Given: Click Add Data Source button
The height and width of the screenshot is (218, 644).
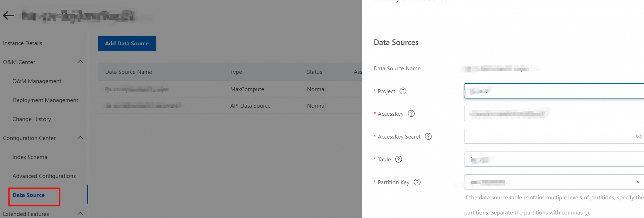Looking at the screenshot, I should click(x=127, y=44).
